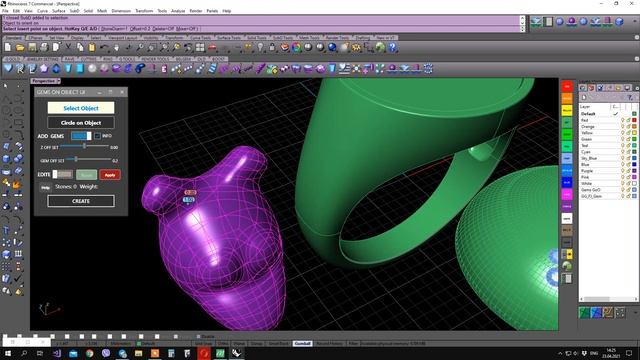Viewport: 640px width, 360px height.
Task: Toggle Gumball in status bar
Action: pyautogui.click(x=302, y=344)
